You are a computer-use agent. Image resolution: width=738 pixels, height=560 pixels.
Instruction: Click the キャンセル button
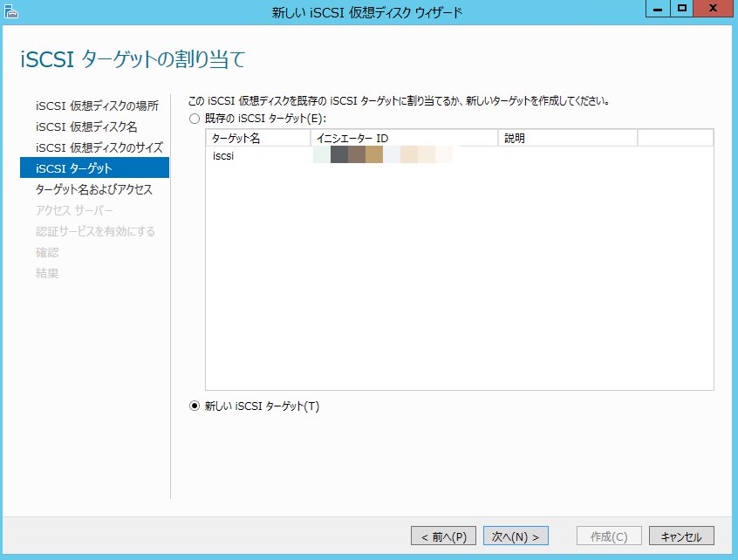pyautogui.click(x=687, y=536)
